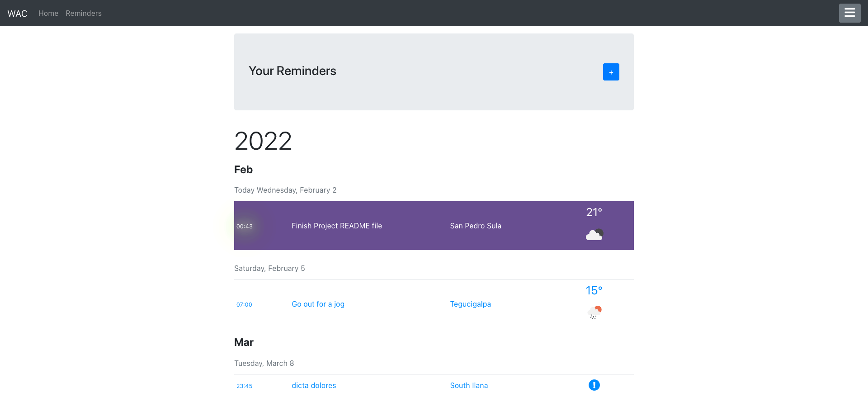The image size is (868, 393).
Task: Click the Tuesday, March 8 date
Action: [x=264, y=363]
